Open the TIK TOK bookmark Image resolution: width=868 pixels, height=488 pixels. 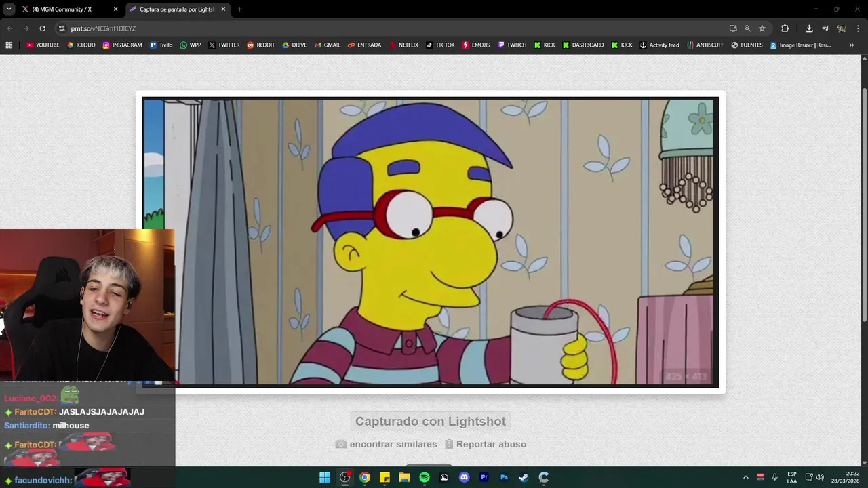[440, 45]
